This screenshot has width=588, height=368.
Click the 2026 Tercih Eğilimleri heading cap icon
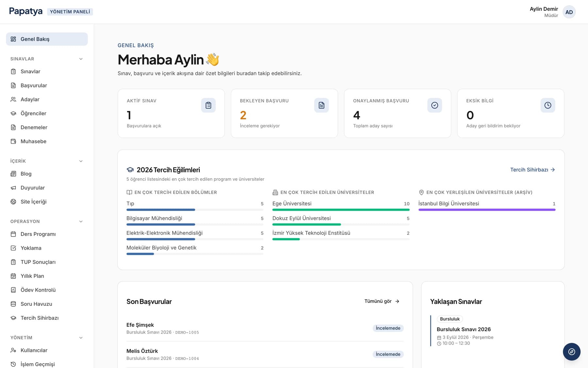click(x=130, y=170)
